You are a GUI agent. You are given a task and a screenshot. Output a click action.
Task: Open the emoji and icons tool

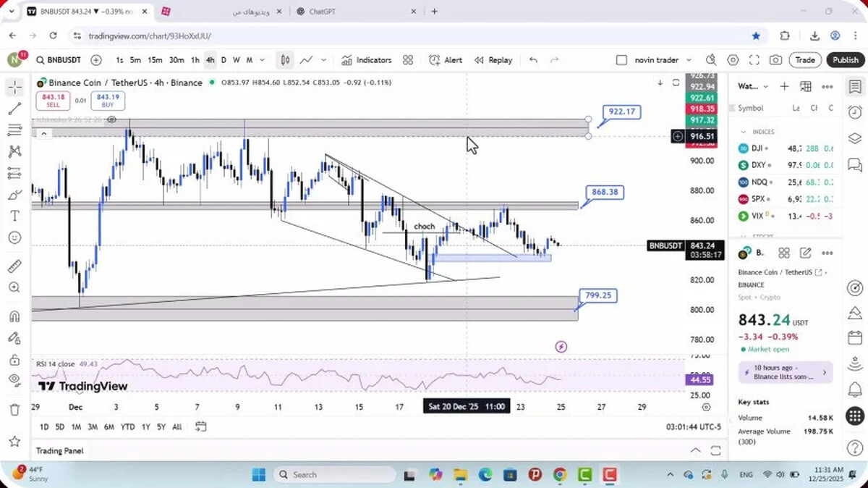(x=14, y=237)
